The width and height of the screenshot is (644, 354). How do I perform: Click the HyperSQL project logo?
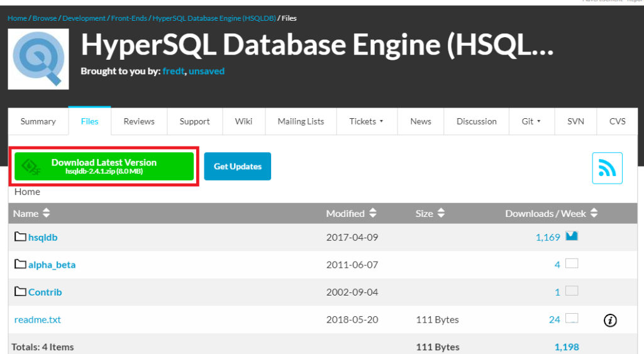[38, 59]
